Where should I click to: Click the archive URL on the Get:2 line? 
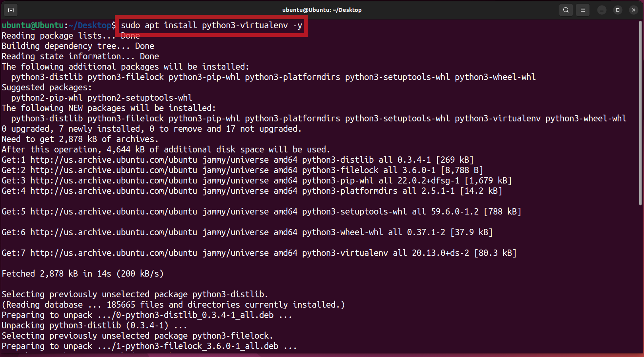pos(113,170)
